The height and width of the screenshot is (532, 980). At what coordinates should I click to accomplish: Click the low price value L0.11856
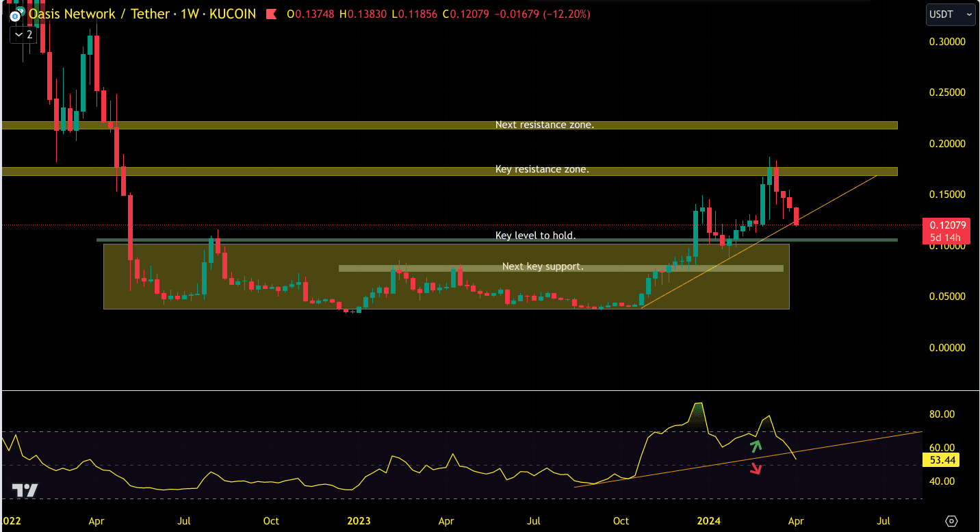click(415, 14)
